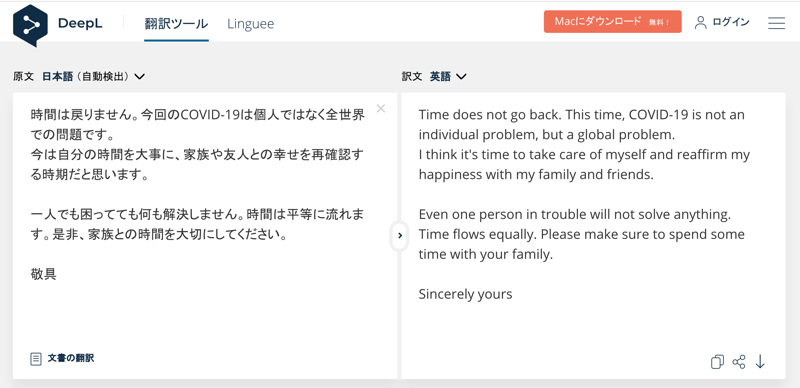800x388 pixels.
Task: Expand the 日本語 source language dropdown
Action: 93,77
